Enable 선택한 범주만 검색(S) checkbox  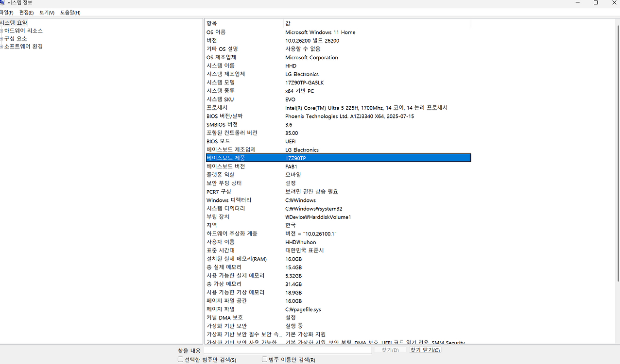pos(180,359)
